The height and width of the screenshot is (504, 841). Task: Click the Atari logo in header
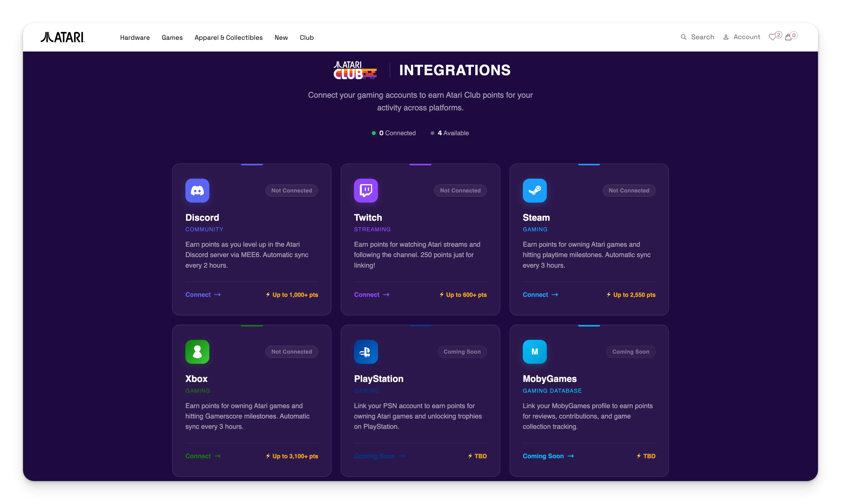[x=63, y=37]
